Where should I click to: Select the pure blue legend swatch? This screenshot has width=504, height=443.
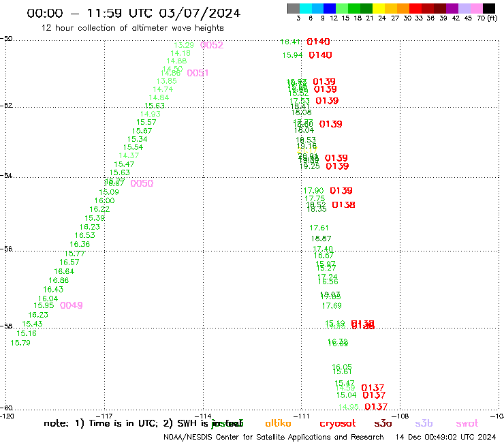tap(330, 8)
